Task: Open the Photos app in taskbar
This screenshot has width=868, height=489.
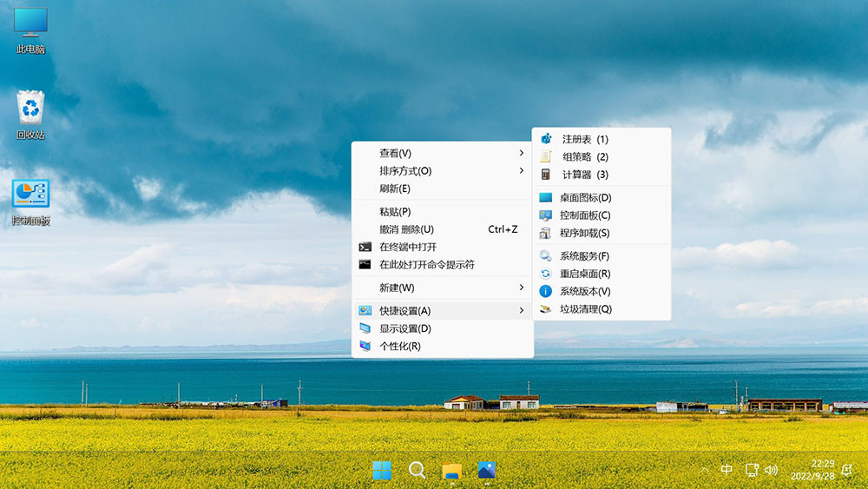Action: point(487,471)
